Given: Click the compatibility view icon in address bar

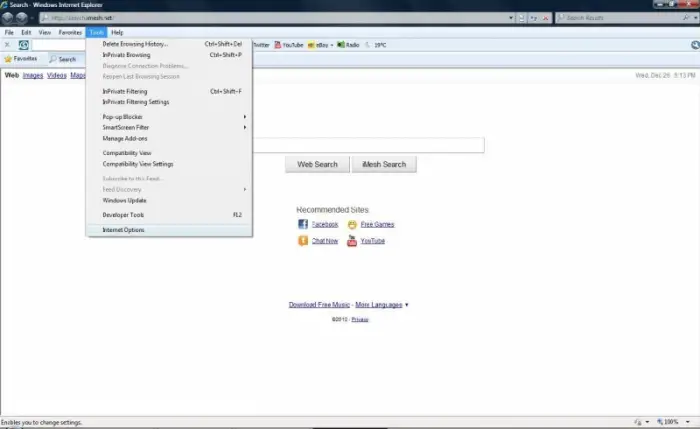Looking at the screenshot, I should [521, 18].
